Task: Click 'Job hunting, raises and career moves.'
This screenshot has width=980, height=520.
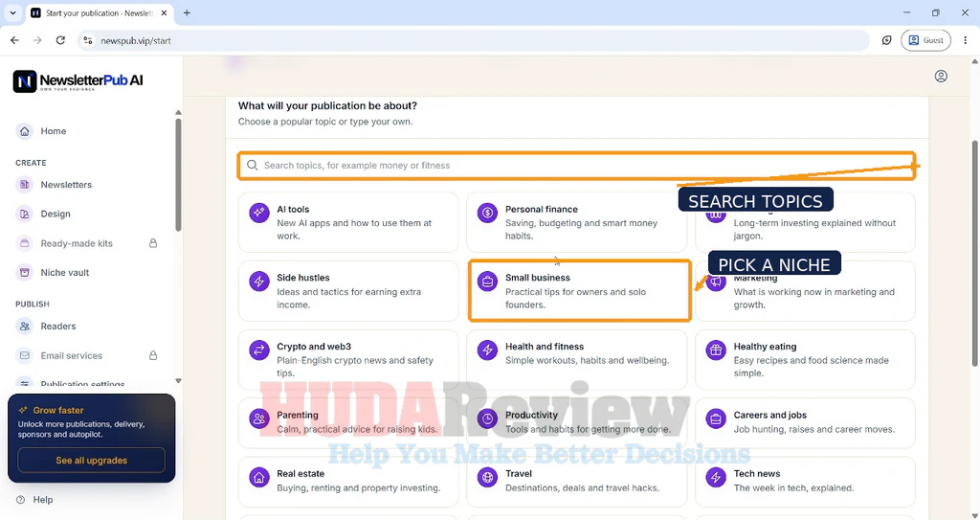Action: click(x=814, y=429)
